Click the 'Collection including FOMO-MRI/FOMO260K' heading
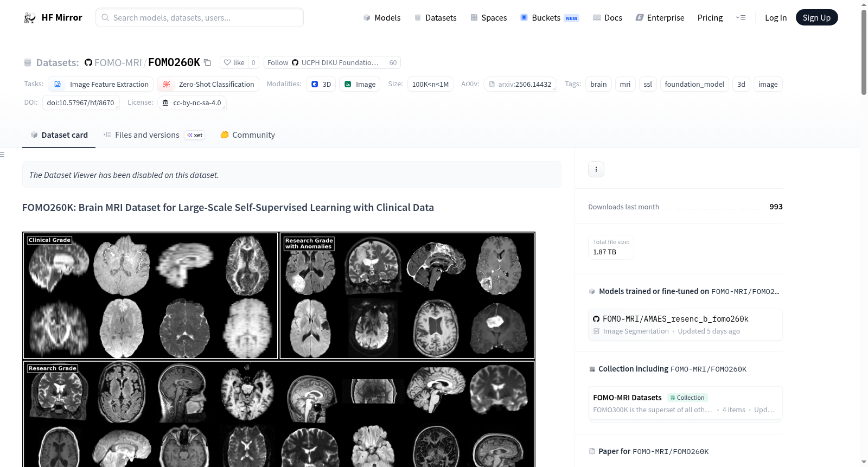Screen dimensions: 868x467 pos(672,369)
